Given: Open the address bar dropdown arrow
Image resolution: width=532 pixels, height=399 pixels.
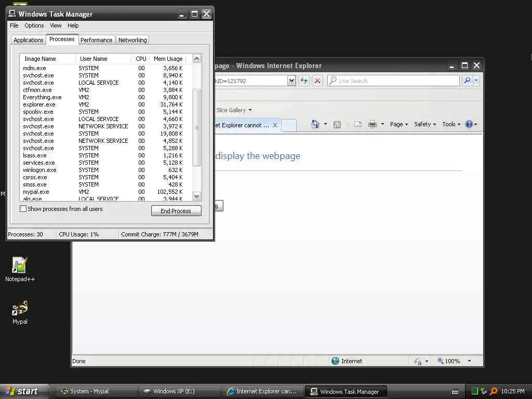Looking at the screenshot, I should (x=291, y=81).
